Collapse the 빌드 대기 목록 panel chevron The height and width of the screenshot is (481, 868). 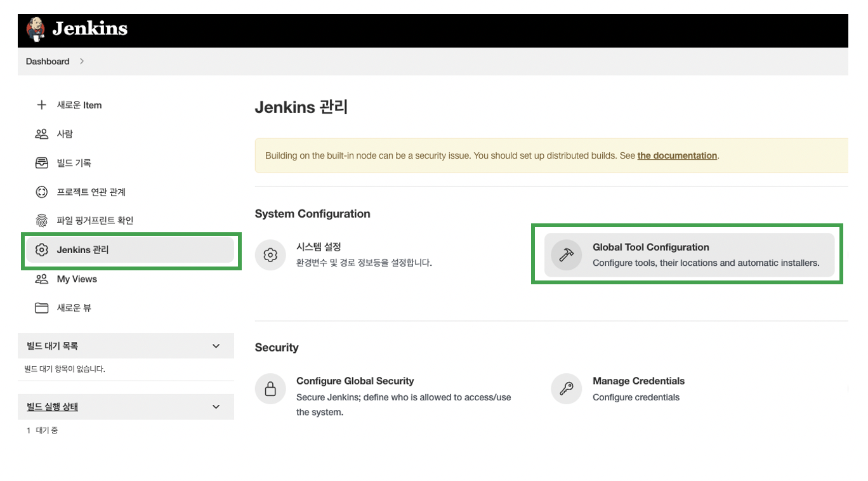(x=216, y=346)
